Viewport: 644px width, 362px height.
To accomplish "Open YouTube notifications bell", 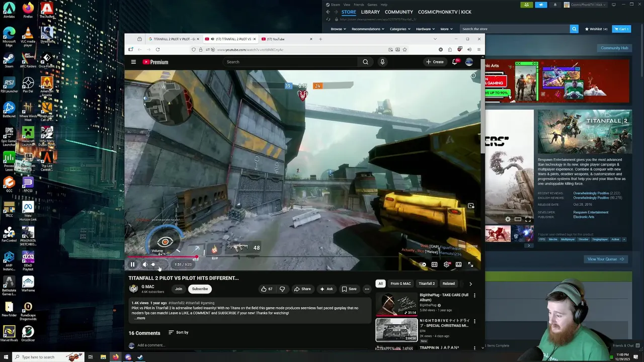I will click(x=455, y=62).
